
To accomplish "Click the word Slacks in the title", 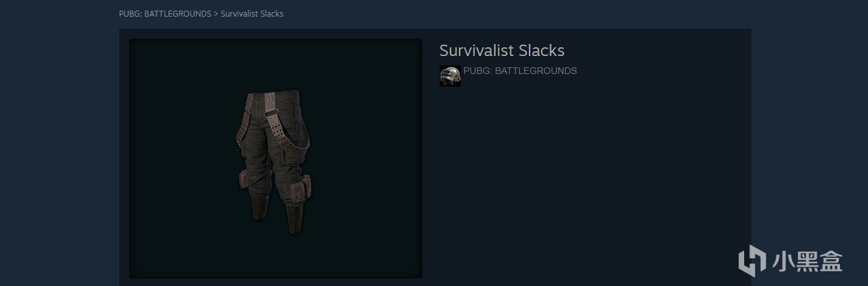I will 542,51.
